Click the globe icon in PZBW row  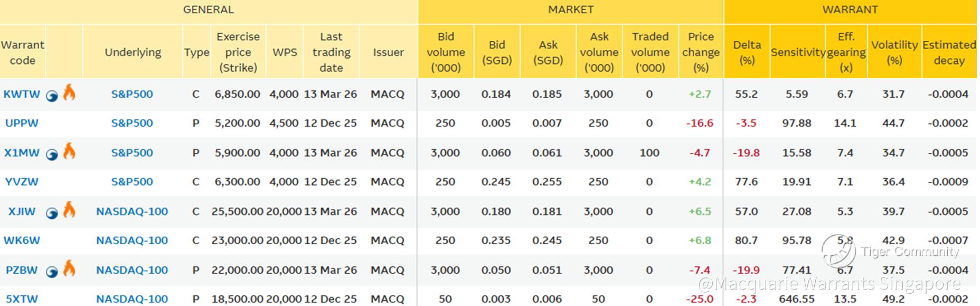coord(52,272)
